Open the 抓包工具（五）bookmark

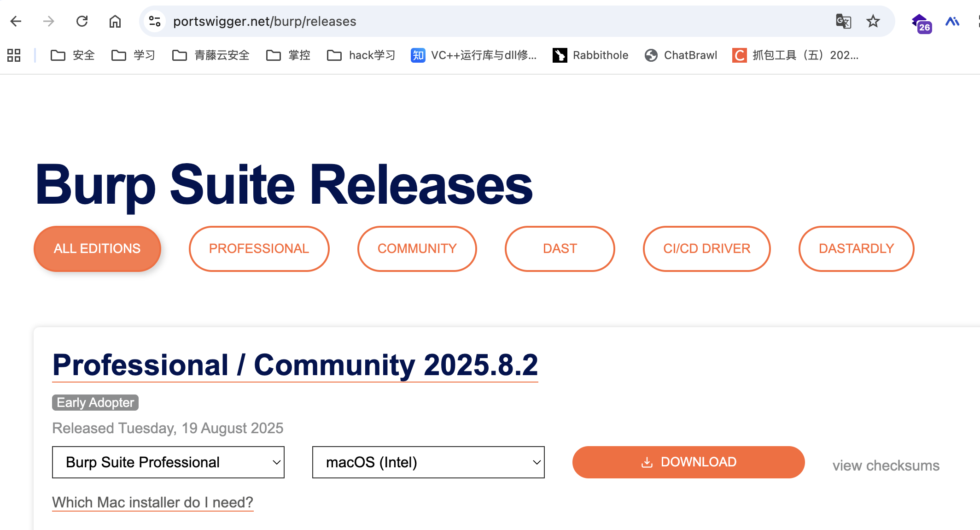click(795, 55)
